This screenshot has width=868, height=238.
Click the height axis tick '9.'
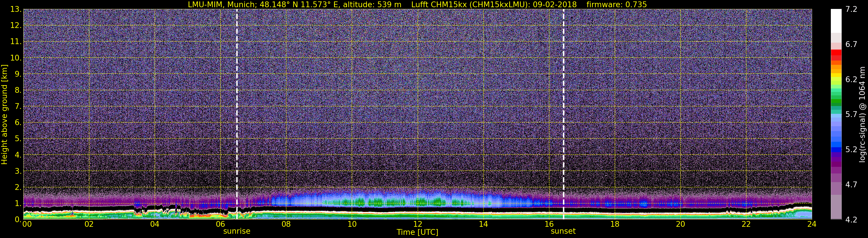[x=18, y=74]
